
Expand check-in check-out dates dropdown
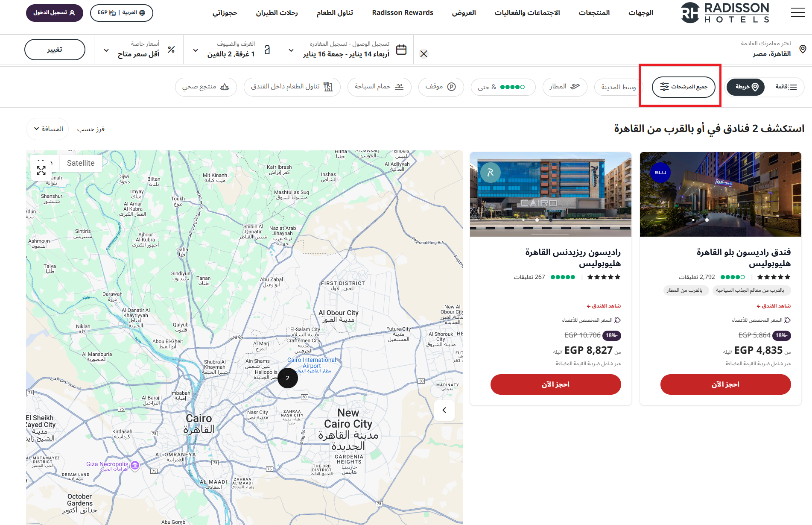pyautogui.click(x=291, y=50)
